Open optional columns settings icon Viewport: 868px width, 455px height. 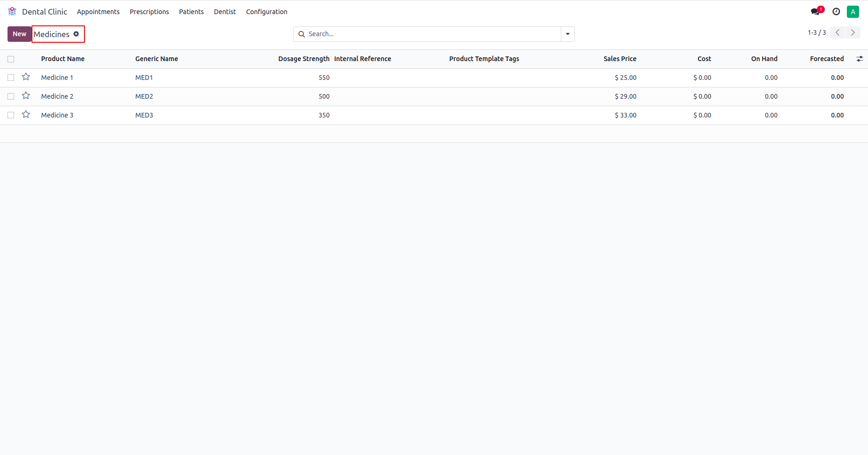(860, 59)
